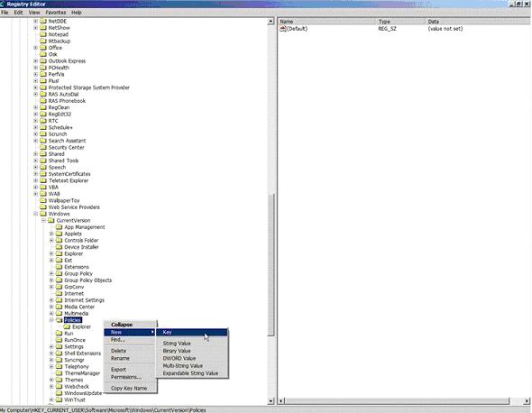Click the tree pane scroll down arrow
The image size is (532, 413).
271,400
